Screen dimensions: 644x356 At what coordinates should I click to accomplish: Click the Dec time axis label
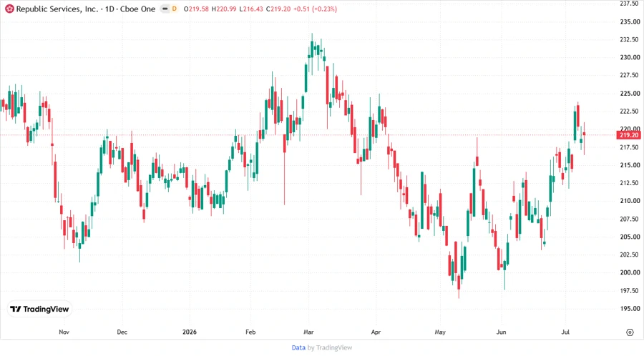[122, 332]
